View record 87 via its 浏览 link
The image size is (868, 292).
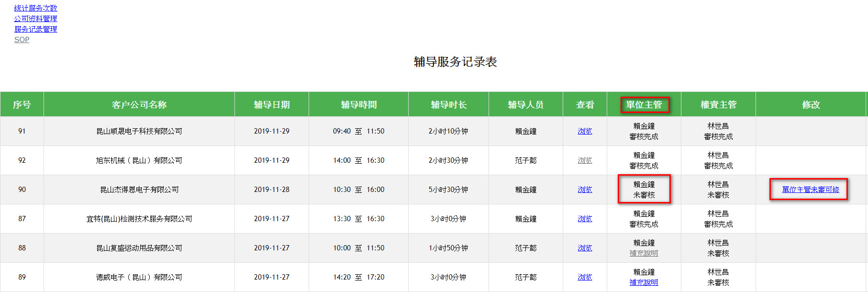click(584, 219)
